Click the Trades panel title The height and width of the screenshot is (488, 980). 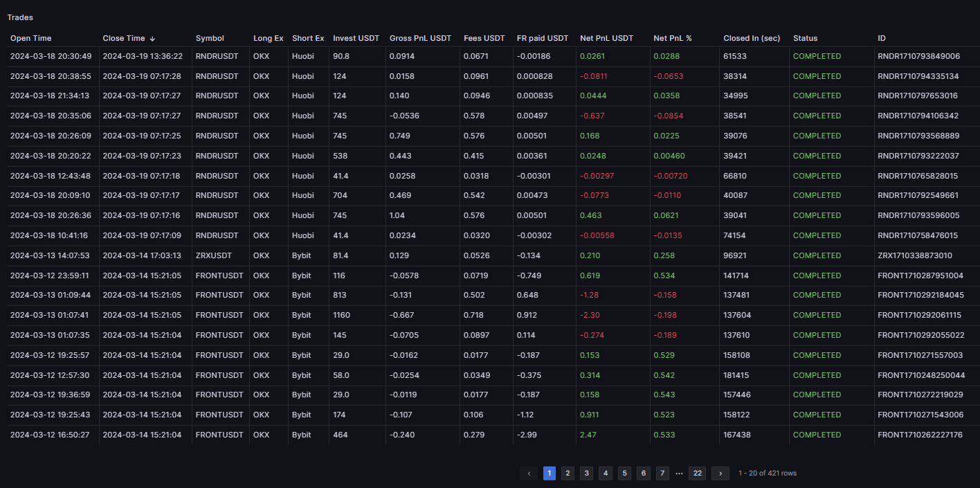pyautogui.click(x=20, y=17)
